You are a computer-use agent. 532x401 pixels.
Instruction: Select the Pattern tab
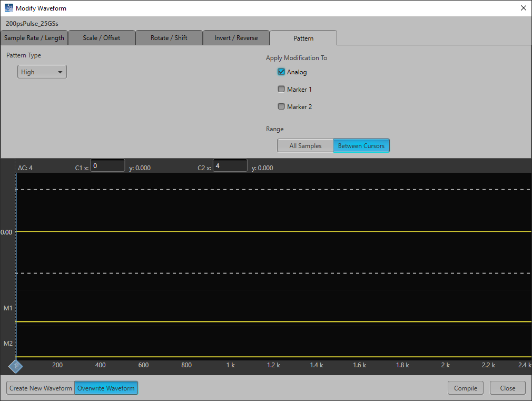coord(303,37)
